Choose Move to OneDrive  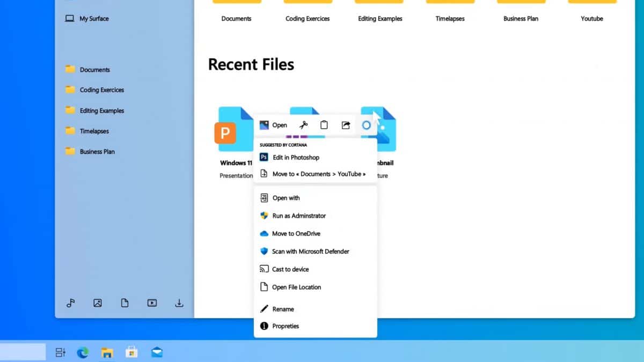click(x=296, y=233)
